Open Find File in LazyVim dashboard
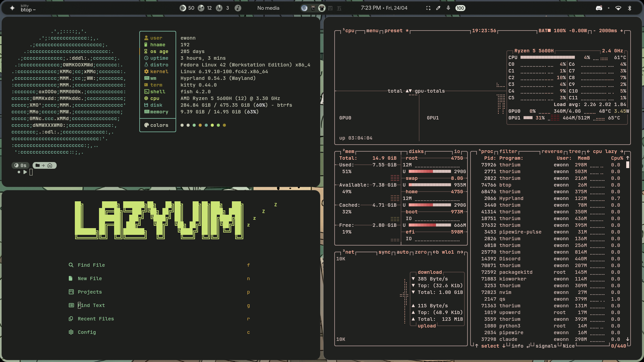The height and width of the screenshot is (362, 644). tap(159, 265)
